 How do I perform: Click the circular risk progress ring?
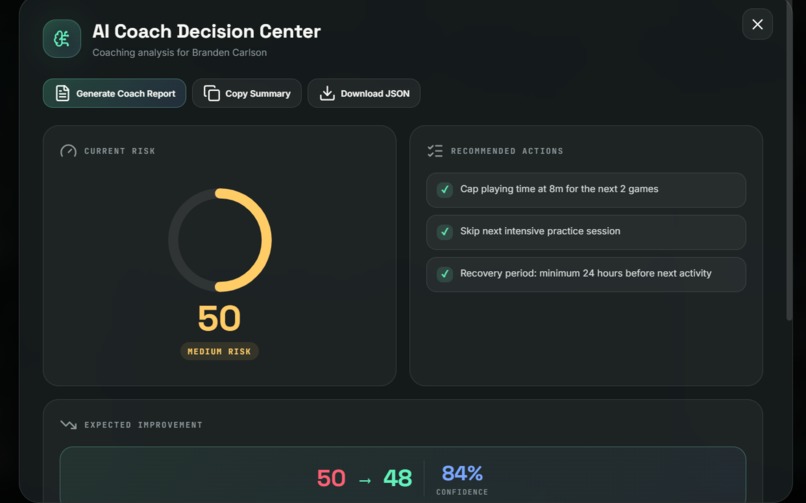click(x=220, y=240)
